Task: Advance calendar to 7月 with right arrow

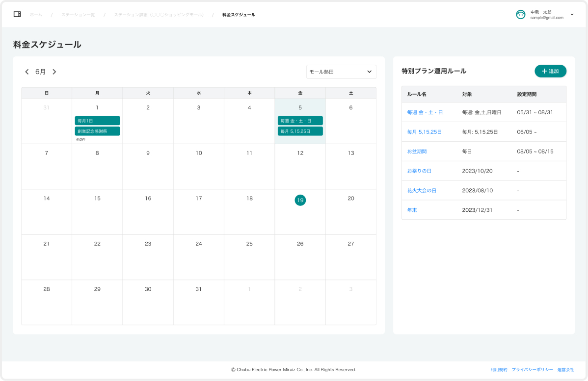Action: [x=54, y=72]
